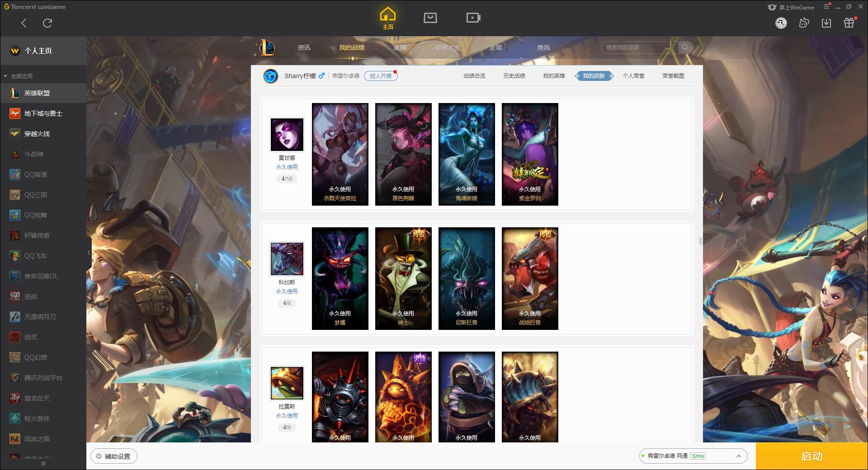Open 天涯明月刀 in the sidebar
The width and height of the screenshot is (868, 470).
click(43, 317)
